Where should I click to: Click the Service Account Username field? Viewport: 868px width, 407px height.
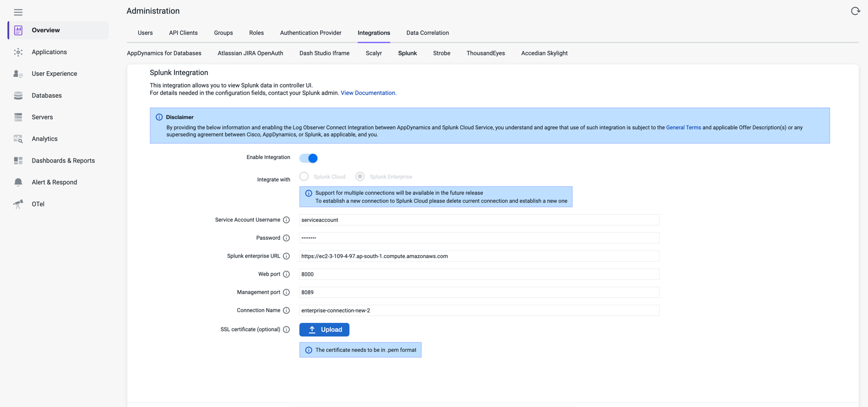(479, 220)
